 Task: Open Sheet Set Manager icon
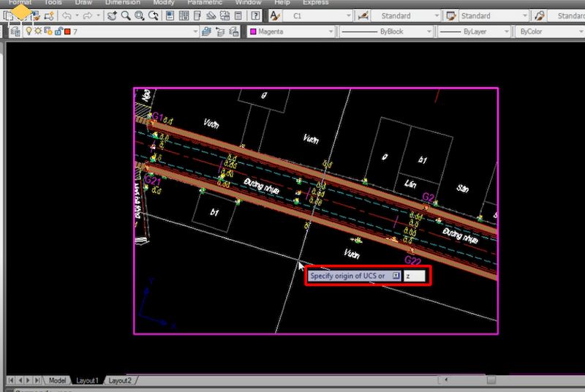point(211,15)
